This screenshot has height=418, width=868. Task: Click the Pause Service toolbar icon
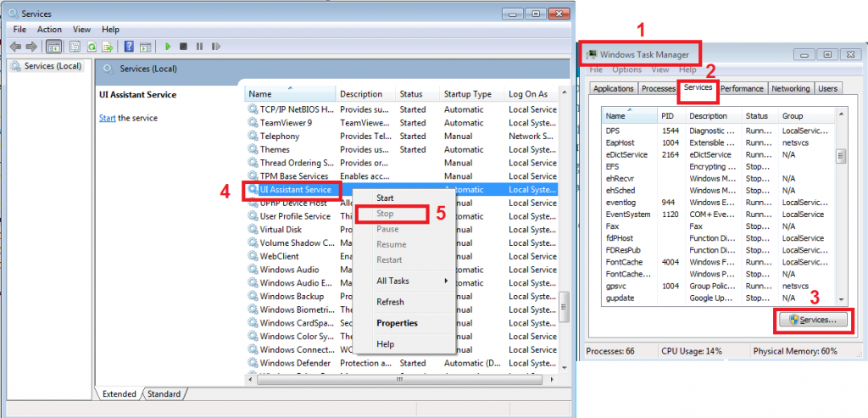(x=199, y=47)
